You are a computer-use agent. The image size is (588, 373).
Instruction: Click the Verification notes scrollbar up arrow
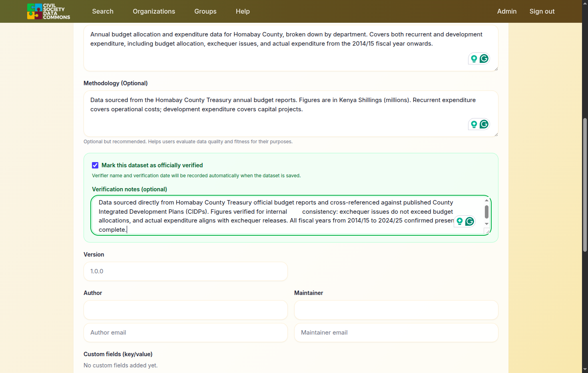(486, 200)
